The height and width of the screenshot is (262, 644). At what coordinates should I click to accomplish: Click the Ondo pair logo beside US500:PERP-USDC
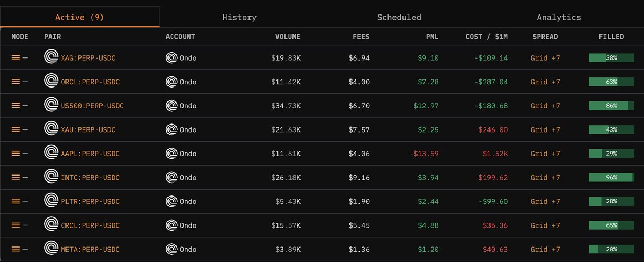[x=52, y=106]
